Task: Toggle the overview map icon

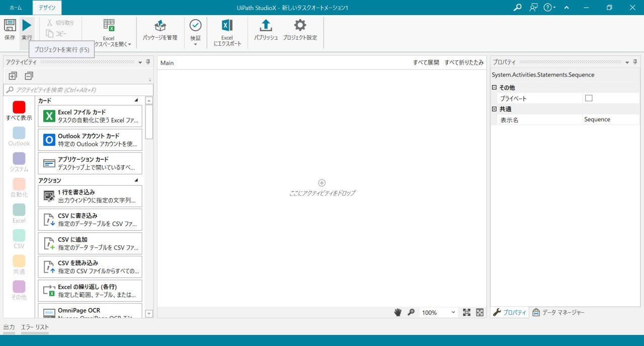Action: pyautogui.click(x=480, y=312)
